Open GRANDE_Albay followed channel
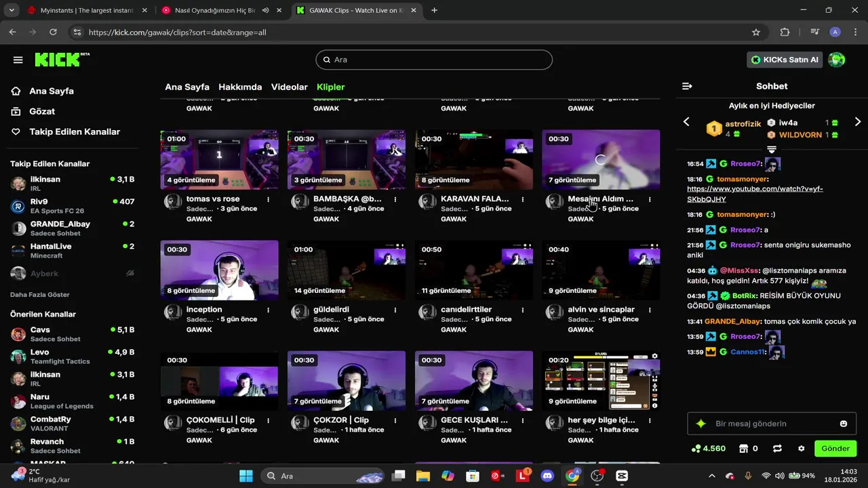This screenshot has height=488, width=868. (x=72, y=228)
